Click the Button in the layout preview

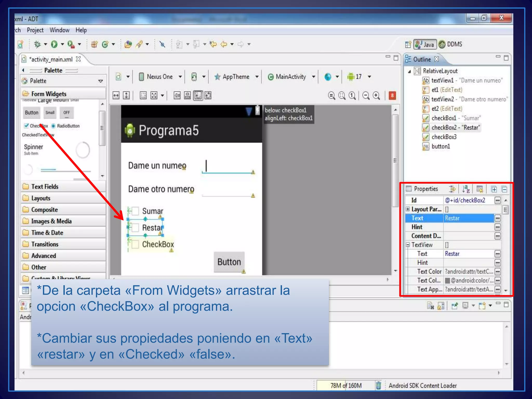tap(229, 262)
